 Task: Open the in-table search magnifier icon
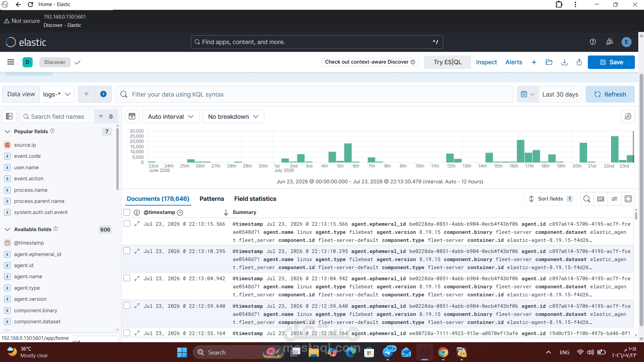[586, 199]
